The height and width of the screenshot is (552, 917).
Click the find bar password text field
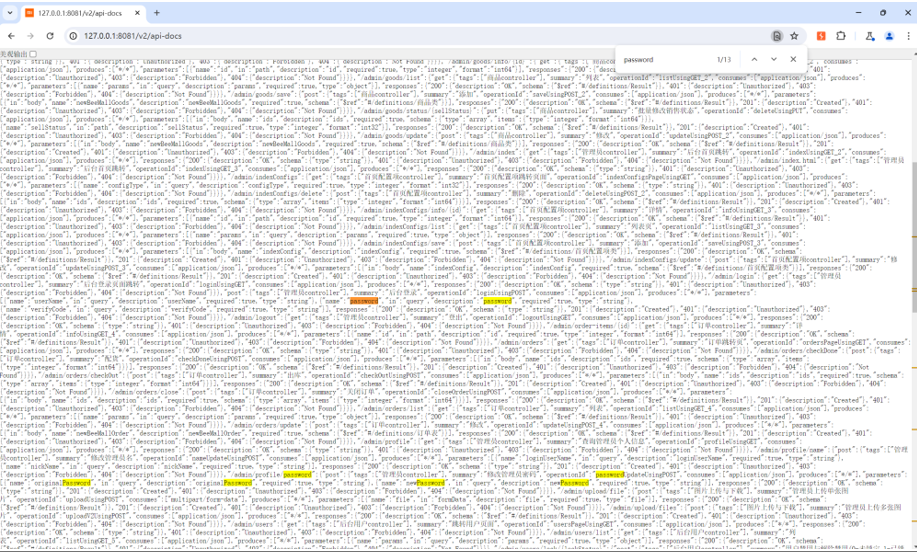(x=660, y=60)
